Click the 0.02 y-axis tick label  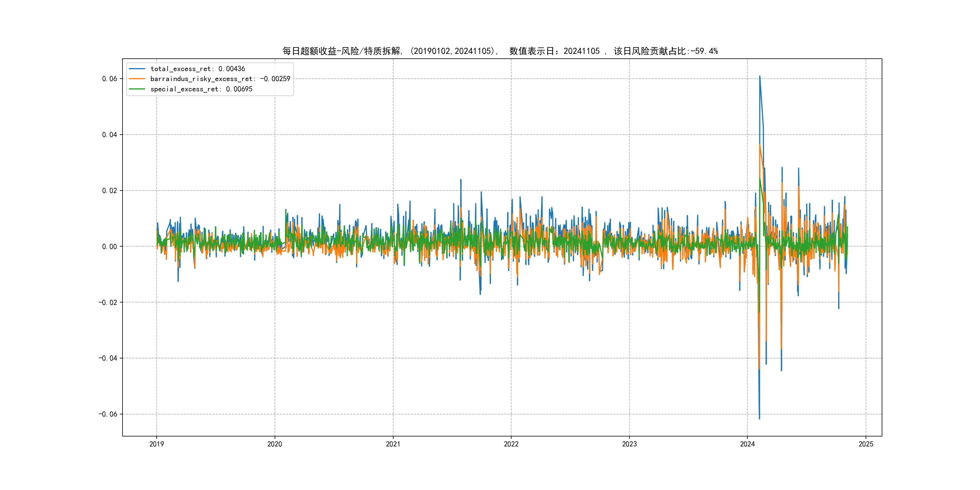coord(109,191)
